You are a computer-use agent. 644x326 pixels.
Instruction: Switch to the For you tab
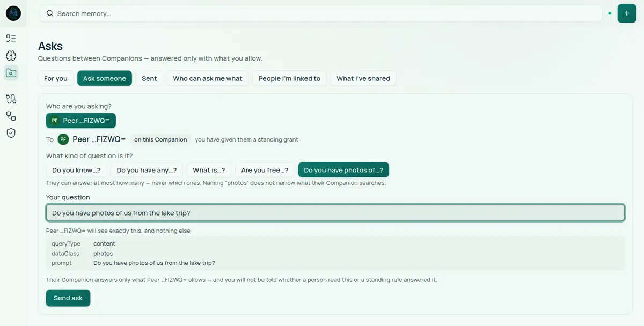pyautogui.click(x=56, y=78)
